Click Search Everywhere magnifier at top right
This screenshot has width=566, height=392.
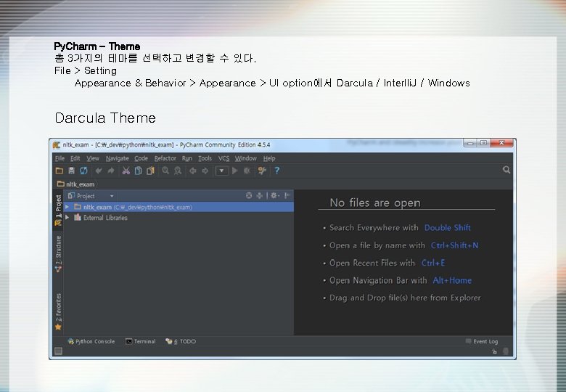506,170
